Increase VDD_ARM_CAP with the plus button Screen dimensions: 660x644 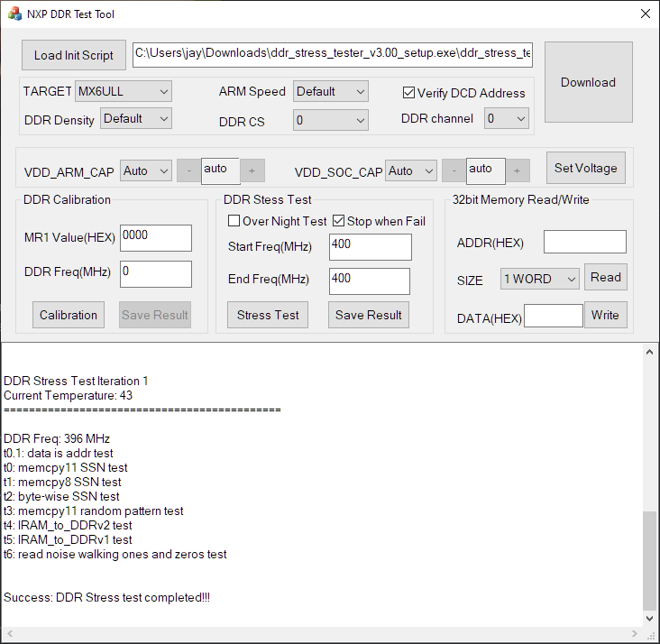click(252, 170)
